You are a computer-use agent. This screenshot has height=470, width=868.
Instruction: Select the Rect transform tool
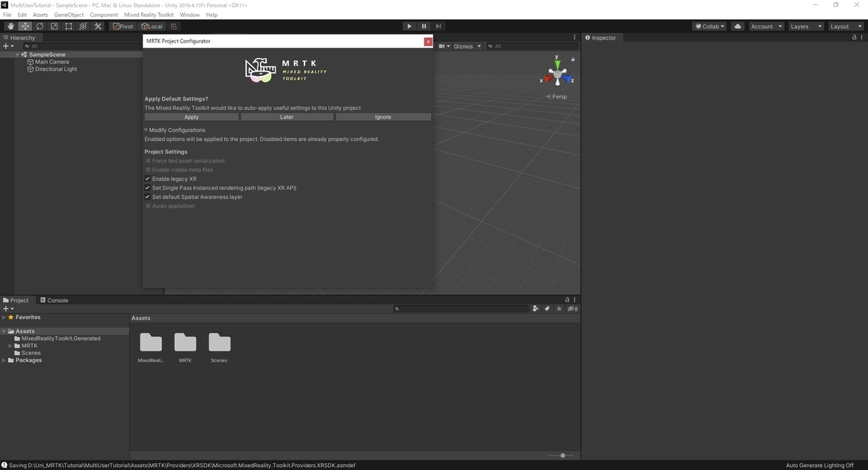[x=68, y=26]
